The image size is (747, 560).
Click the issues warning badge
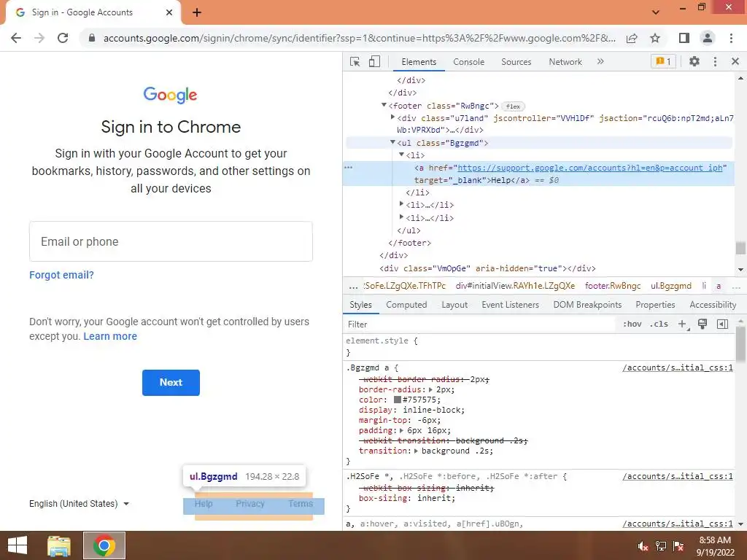[663, 61]
